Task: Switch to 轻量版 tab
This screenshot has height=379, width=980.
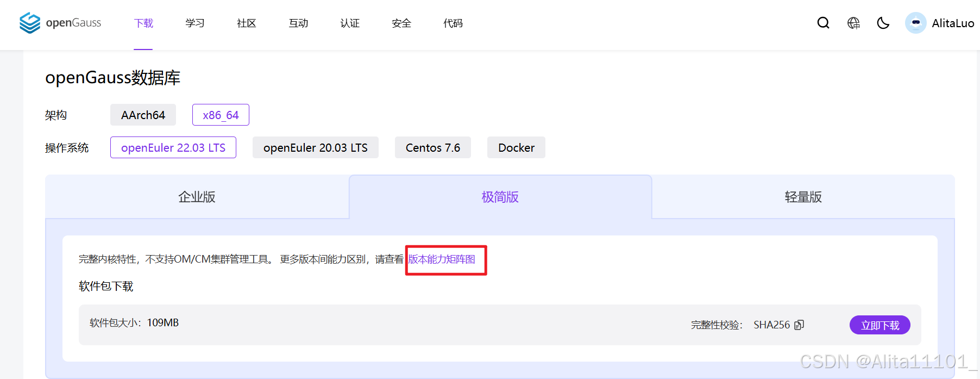Action: 803,197
